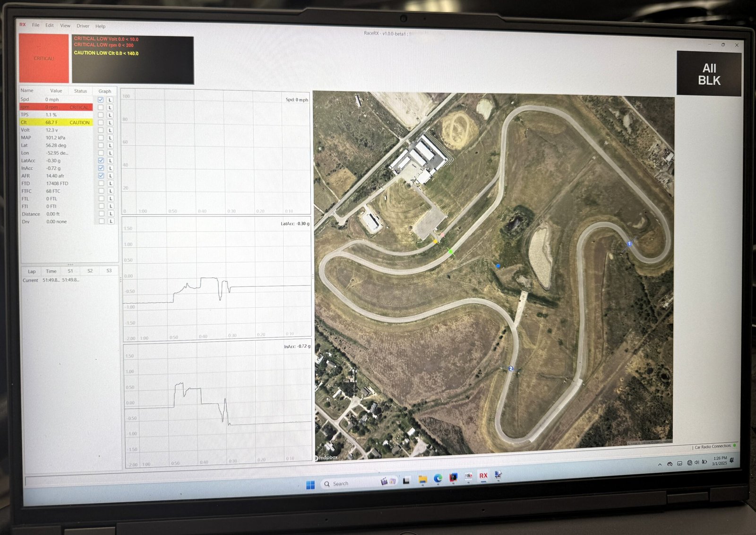Enable the Graph checkbox for the Volt channel
Screen dimensions: 756x535
tap(101, 129)
